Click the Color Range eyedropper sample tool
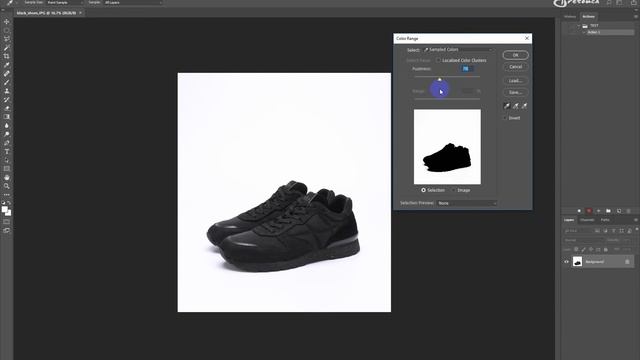The height and width of the screenshot is (360, 640). (507, 106)
